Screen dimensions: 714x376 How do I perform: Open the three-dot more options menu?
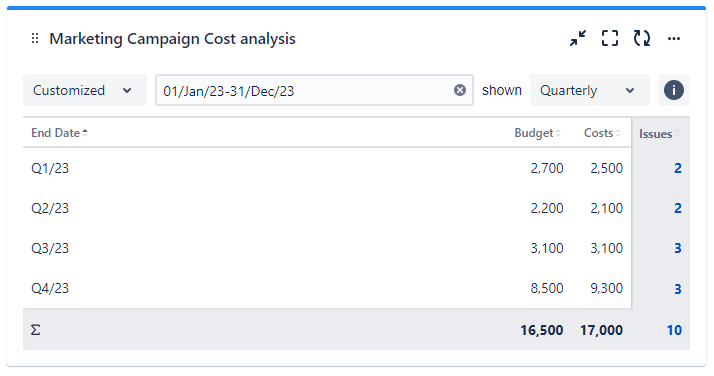(674, 39)
